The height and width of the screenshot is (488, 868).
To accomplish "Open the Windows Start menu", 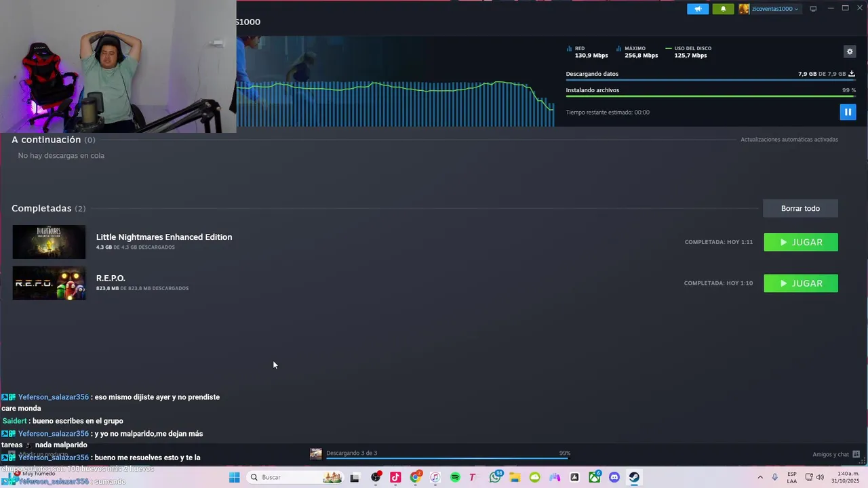I will point(234,477).
